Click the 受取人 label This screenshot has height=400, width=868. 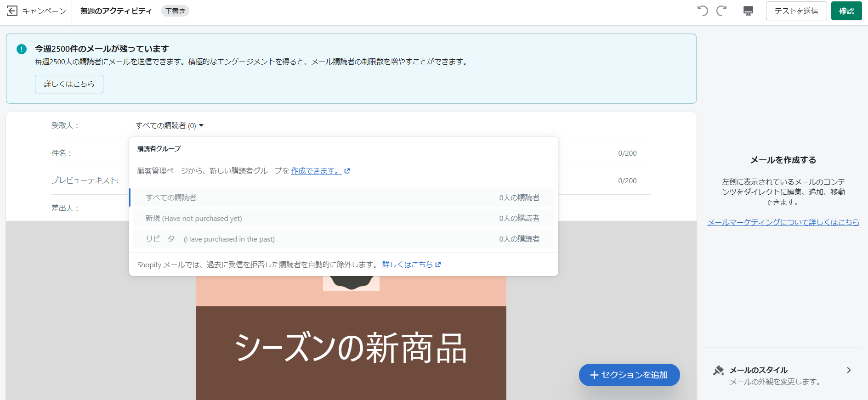click(x=65, y=125)
